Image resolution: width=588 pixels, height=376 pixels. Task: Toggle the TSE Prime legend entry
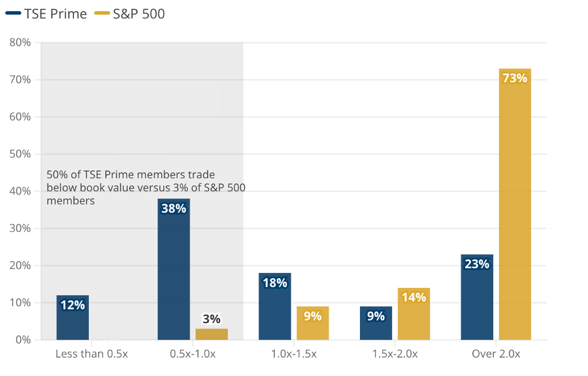[46, 14]
